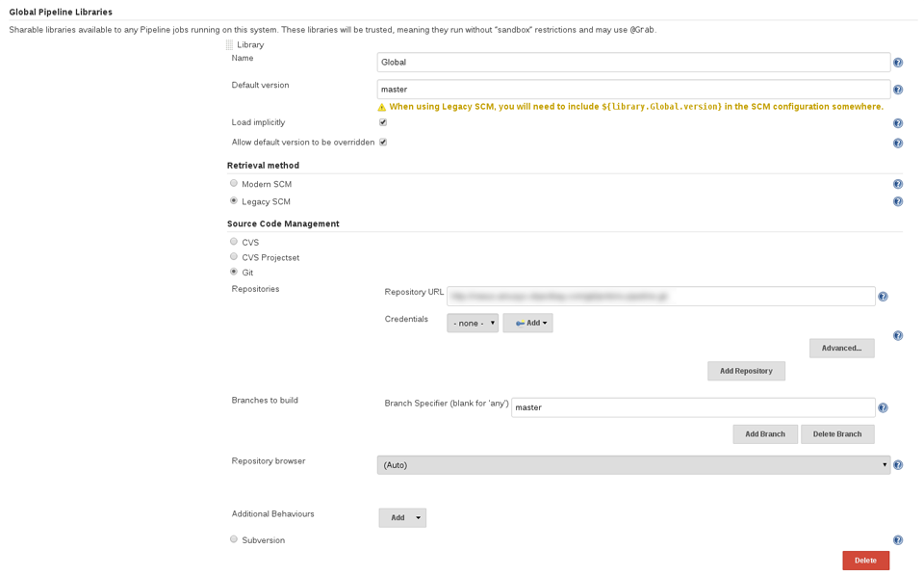The width and height of the screenshot is (924, 575).
Task: Select the CVS Projectset radio button
Action: [234, 256]
